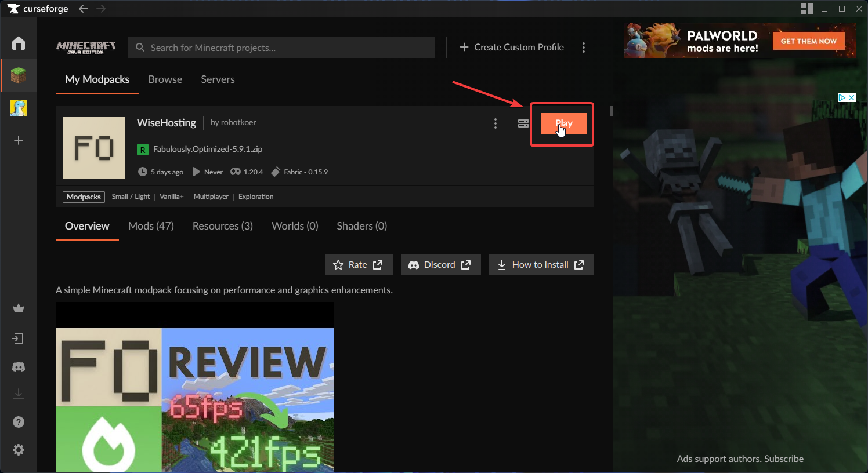The width and height of the screenshot is (868, 473).
Task: Open settings gear in sidebar
Action: point(19,450)
